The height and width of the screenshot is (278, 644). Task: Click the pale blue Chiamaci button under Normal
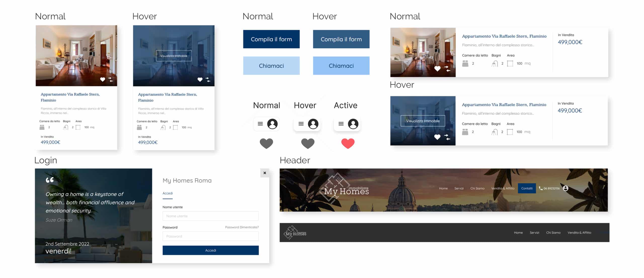(271, 66)
